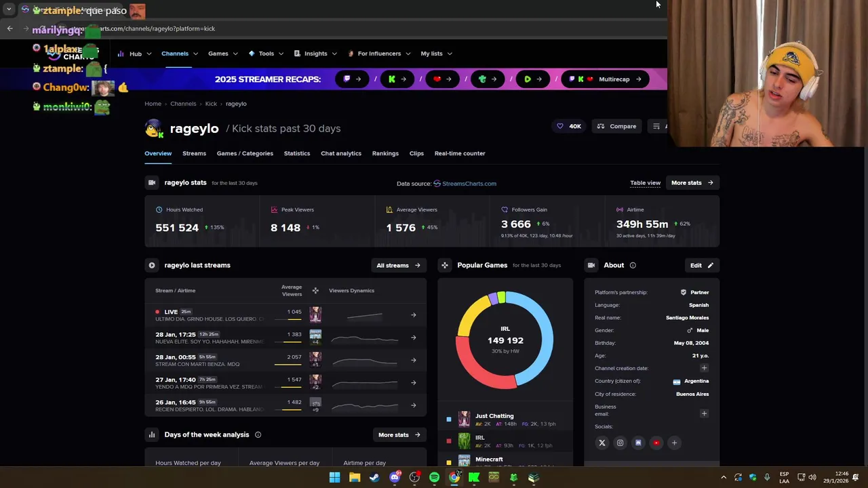Click the Just Chatting game thumbnail

tap(464, 419)
